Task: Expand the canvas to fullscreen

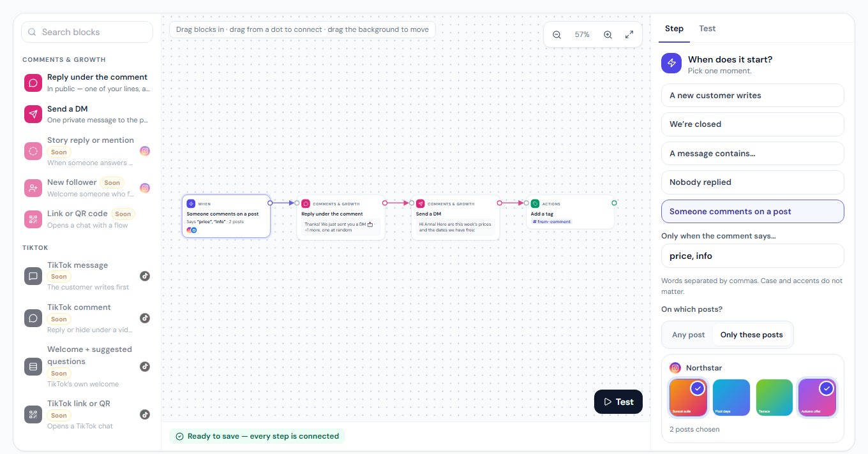Action: tap(629, 34)
